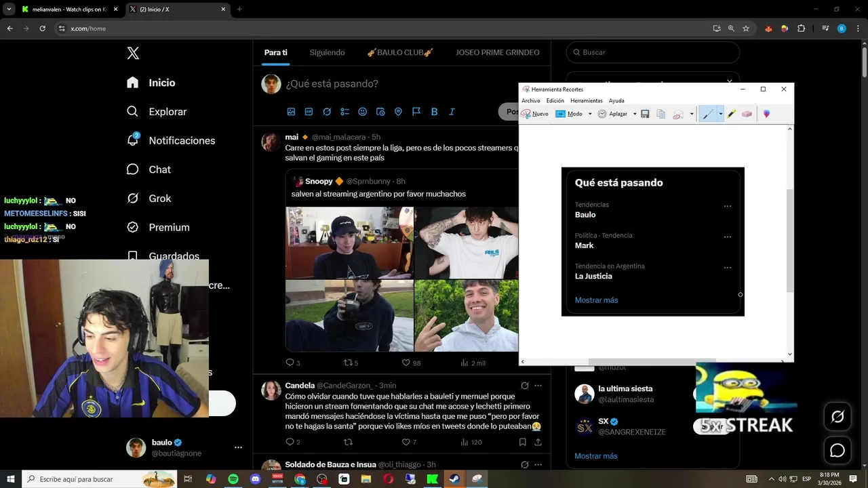Open Archivo menu in Recortes
The height and width of the screenshot is (488, 868).
pyautogui.click(x=531, y=100)
